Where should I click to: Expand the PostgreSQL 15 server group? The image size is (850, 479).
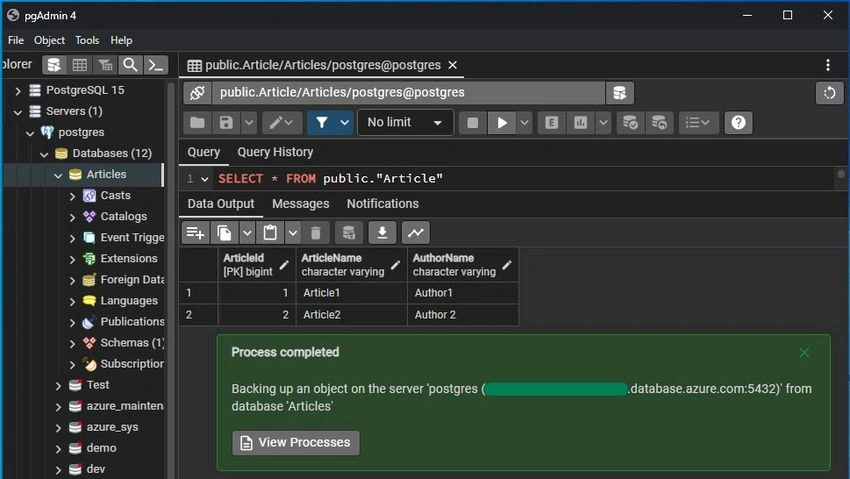pos(18,90)
